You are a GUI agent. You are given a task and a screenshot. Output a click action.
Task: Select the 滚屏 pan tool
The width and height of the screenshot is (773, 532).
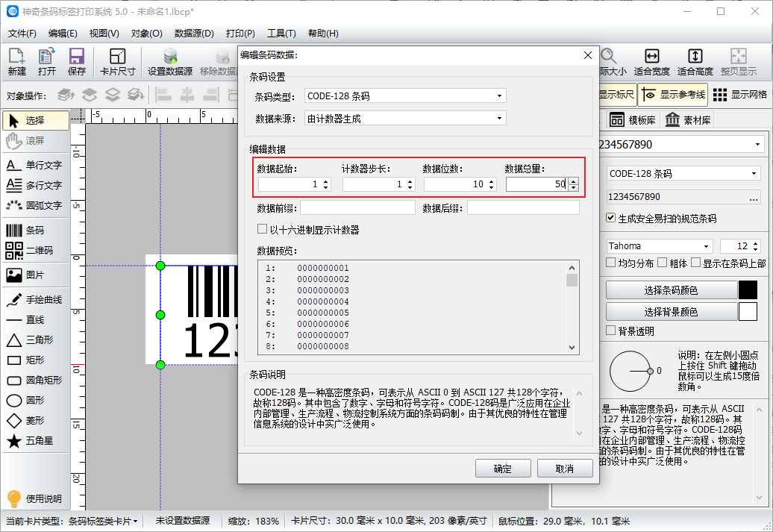[x=36, y=141]
